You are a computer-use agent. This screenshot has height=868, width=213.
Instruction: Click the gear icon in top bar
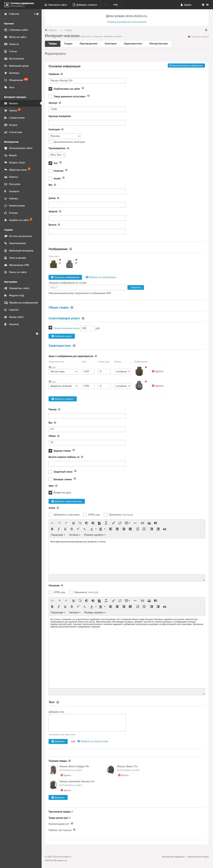pos(203,5)
